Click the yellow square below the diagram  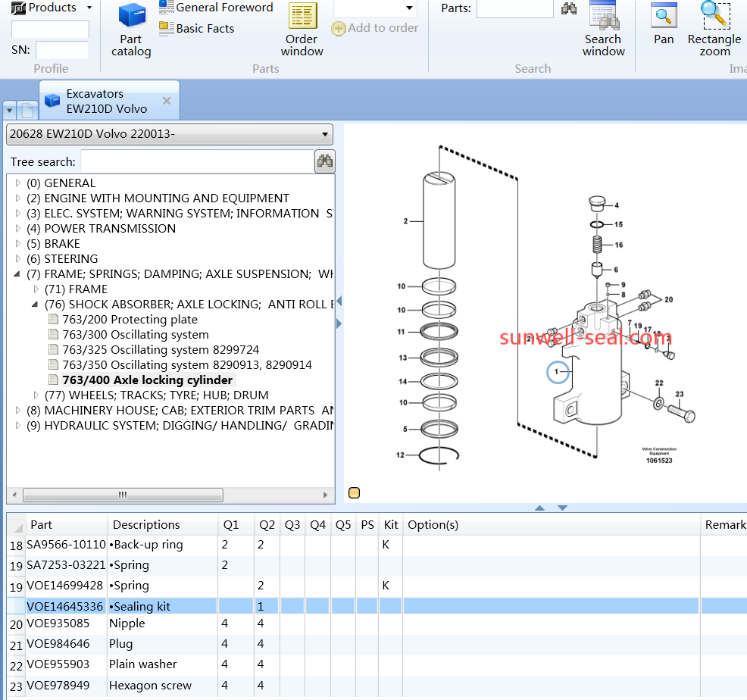[x=354, y=493]
